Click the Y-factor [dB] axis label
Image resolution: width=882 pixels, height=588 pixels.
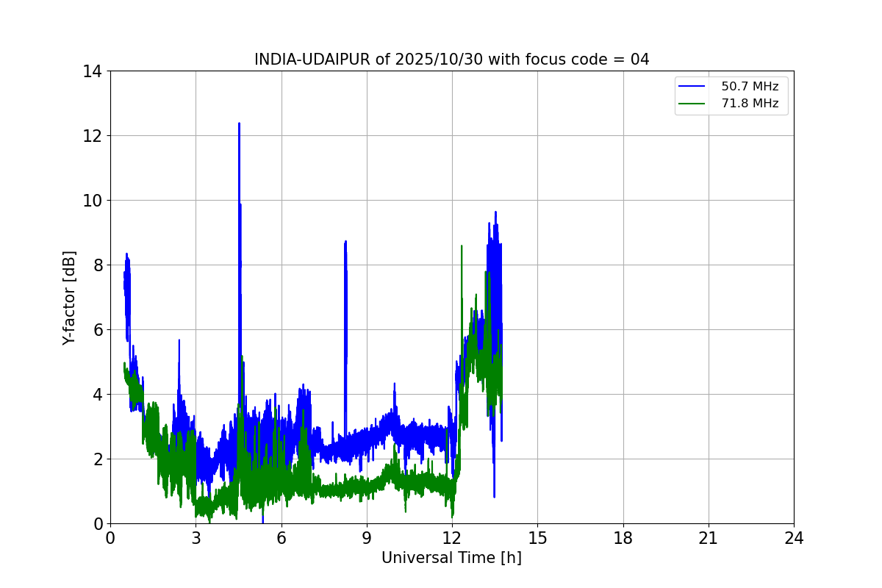(x=69, y=298)
